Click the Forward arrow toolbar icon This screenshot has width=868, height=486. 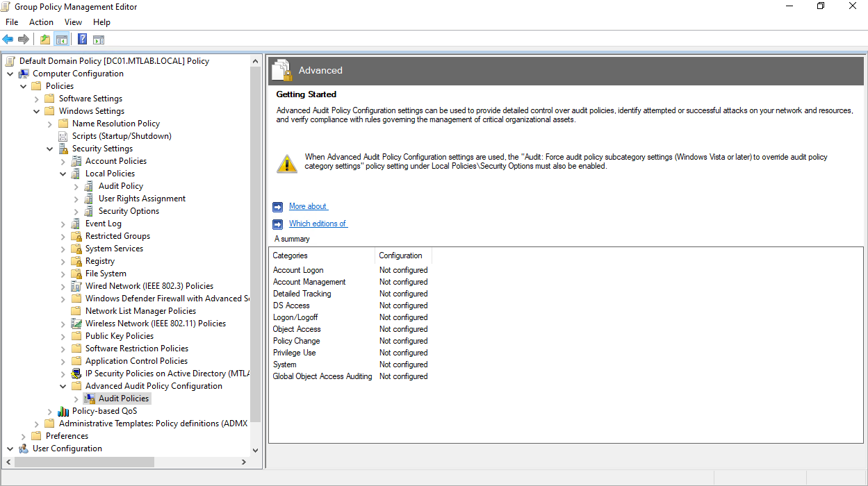click(x=24, y=40)
